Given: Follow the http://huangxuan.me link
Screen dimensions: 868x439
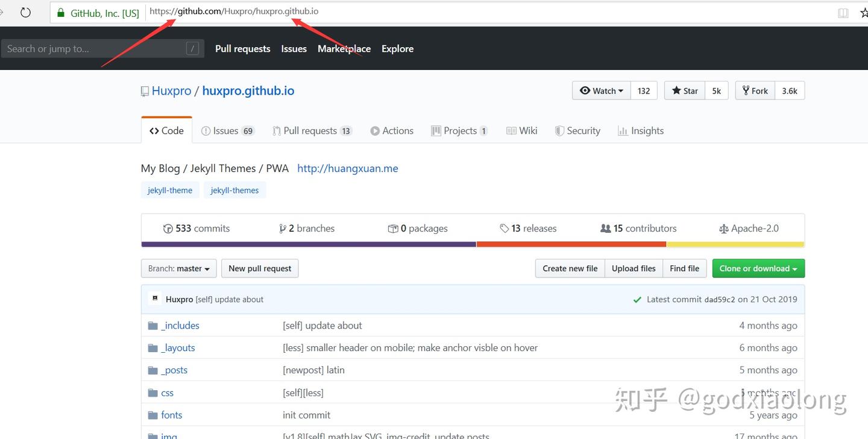Looking at the screenshot, I should pyautogui.click(x=347, y=168).
